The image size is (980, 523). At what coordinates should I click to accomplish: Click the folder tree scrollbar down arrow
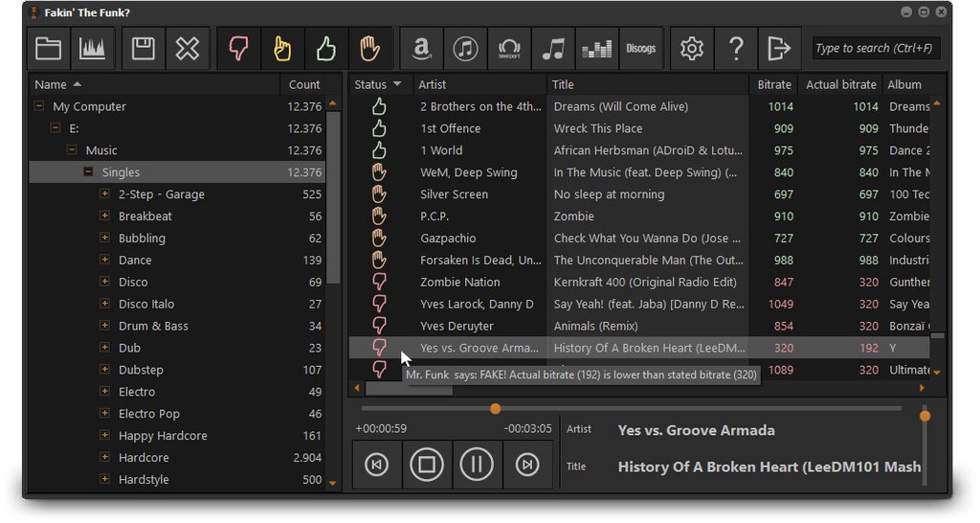[332, 483]
